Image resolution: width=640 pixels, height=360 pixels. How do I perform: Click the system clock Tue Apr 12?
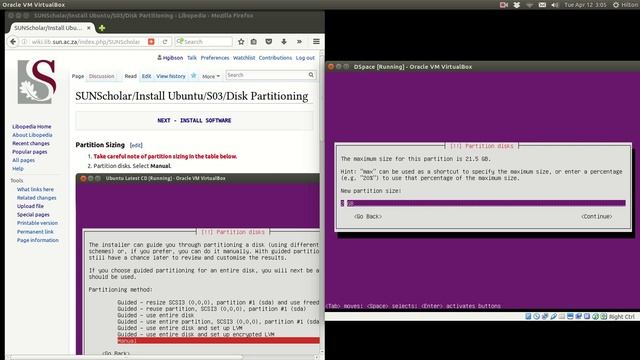point(584,5)
